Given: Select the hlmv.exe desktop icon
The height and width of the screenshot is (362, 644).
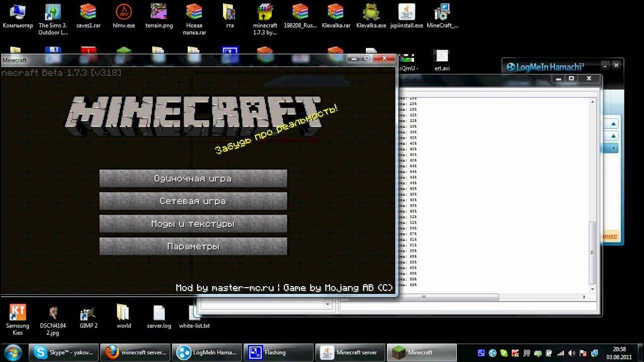Looking at the screenshot, I should (123, 16).
